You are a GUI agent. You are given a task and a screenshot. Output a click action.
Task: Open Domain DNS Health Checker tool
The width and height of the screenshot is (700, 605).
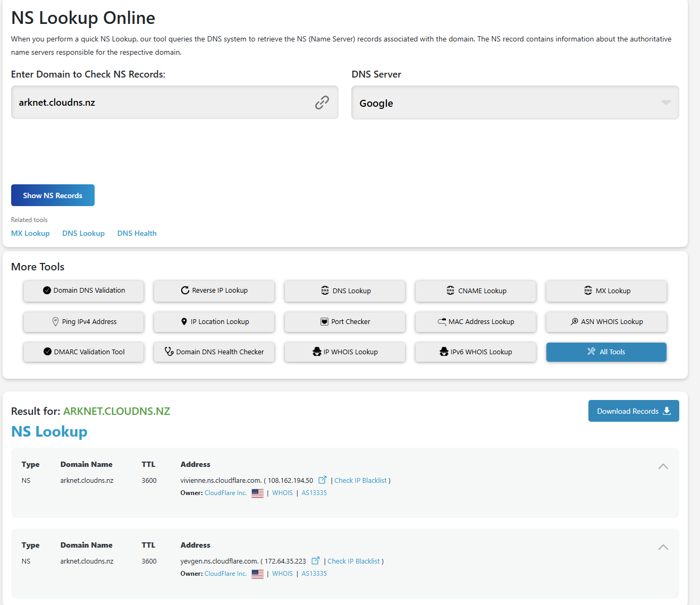(x=214, y=352)
